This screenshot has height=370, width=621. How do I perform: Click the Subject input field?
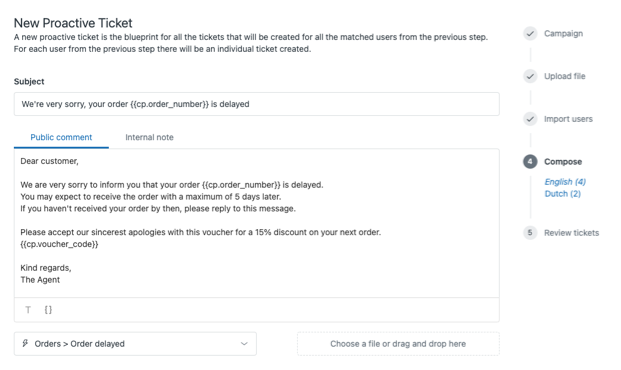pos(257,104)
